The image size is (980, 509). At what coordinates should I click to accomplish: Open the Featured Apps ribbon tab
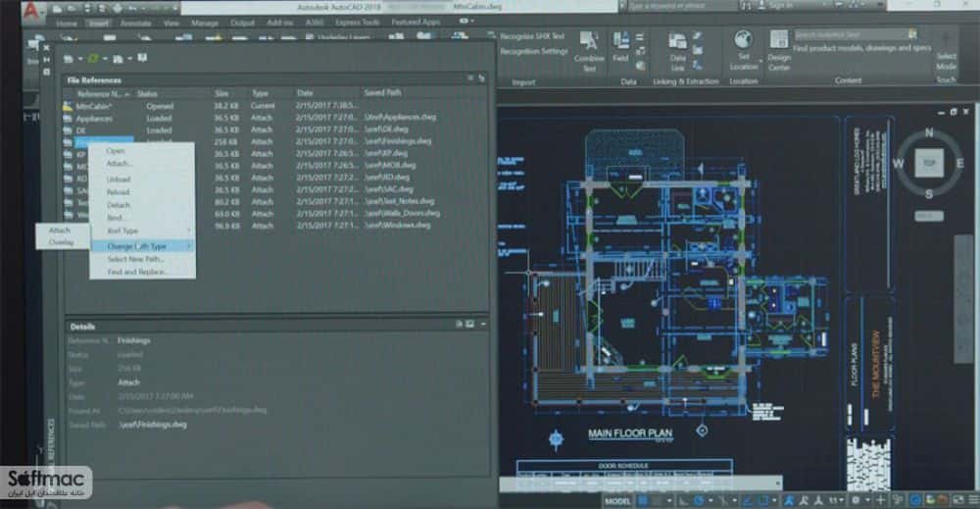pos(416,23)
